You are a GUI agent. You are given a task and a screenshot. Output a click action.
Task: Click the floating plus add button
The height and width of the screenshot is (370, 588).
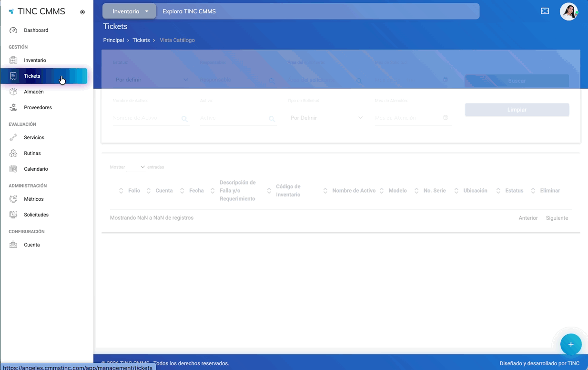point(570,344)
